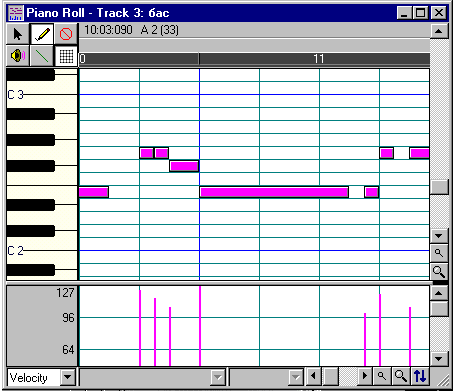Click note pane scroll down arrow
Image resolution: width=454 pixels, height=391 pixels.
click(439, 236)
